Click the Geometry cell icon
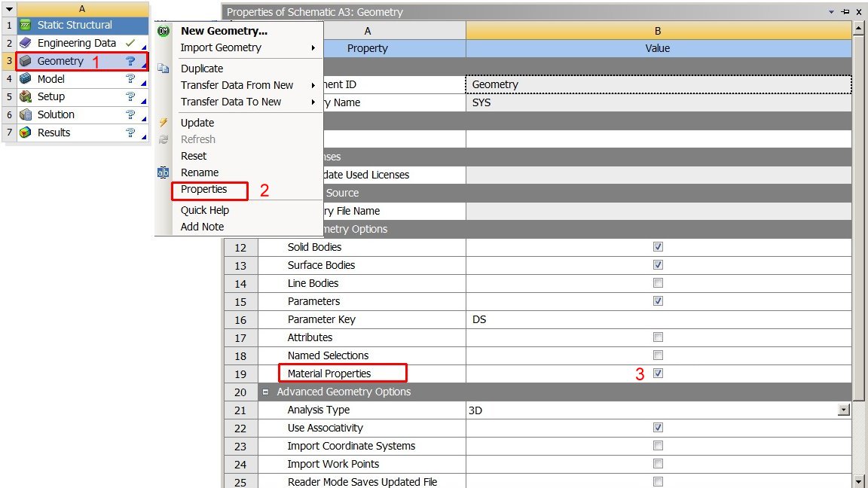This screenshot has height=488, width=868. pyautogui.click(x=26, y=62)
